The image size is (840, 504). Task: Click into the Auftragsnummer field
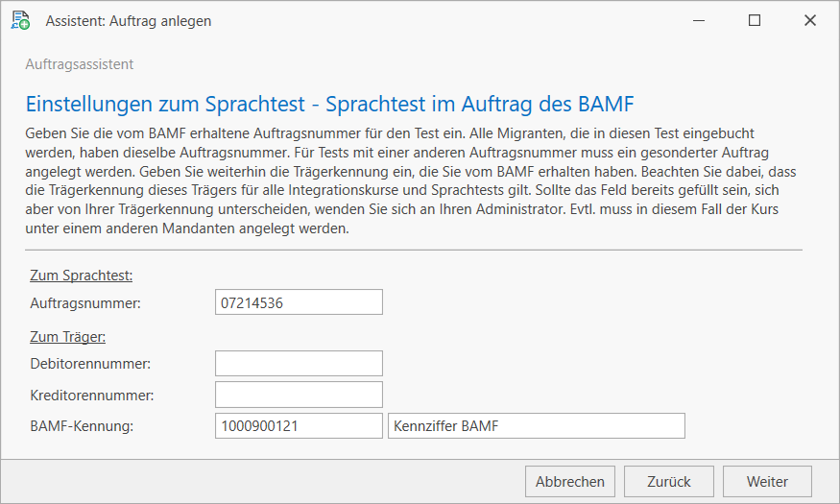299,302
